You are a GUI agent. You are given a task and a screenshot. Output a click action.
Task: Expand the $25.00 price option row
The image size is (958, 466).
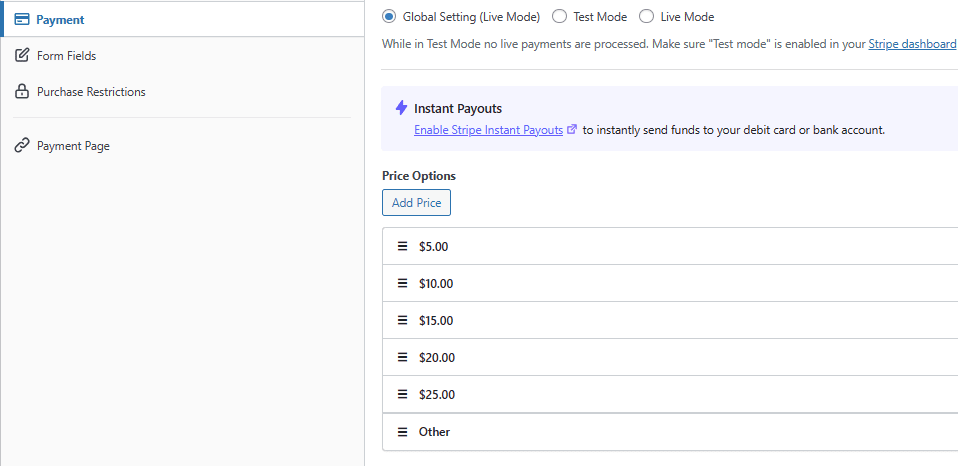(x=670, y=395)
